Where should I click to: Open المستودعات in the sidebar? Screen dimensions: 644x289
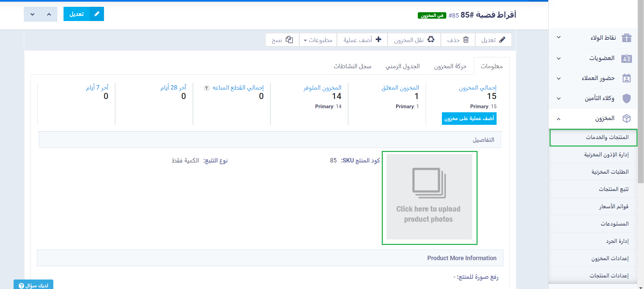click(614, 224)
